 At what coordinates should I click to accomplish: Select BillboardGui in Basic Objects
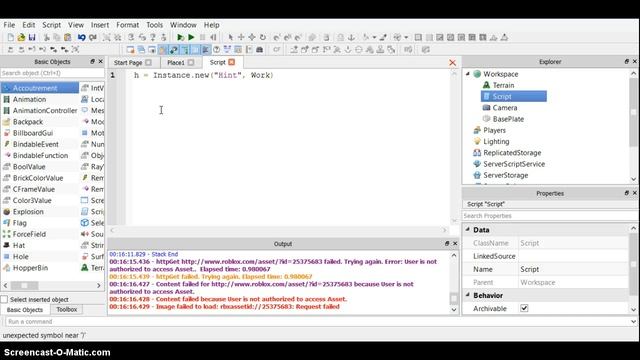coord(33,133)
